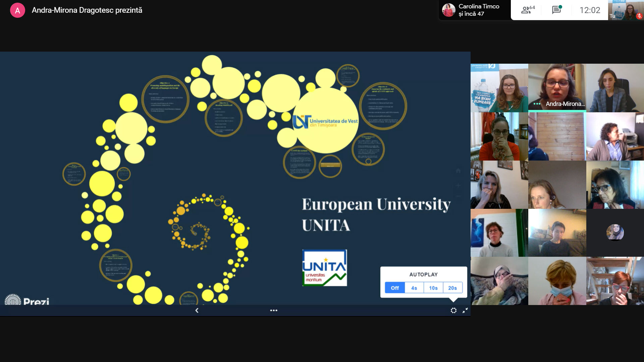The height and width of the screenshot is (362, 644).
Task: Click Universitatea de Vest topic circle
Action: [x=325, y=121]
